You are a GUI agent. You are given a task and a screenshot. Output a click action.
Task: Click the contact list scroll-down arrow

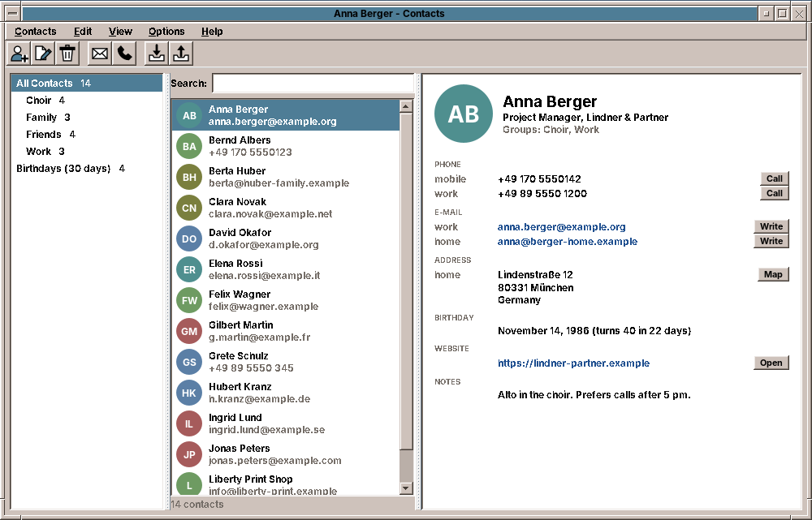click(406, 488)
